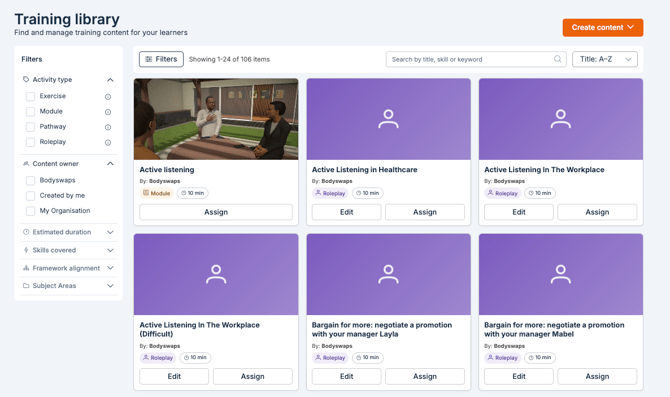Image resolution: width=670 pixels, height=397 pixels.
Task: Assign Active Listening In The Workplace (Difficult)
Action: (x=253, y=376)
